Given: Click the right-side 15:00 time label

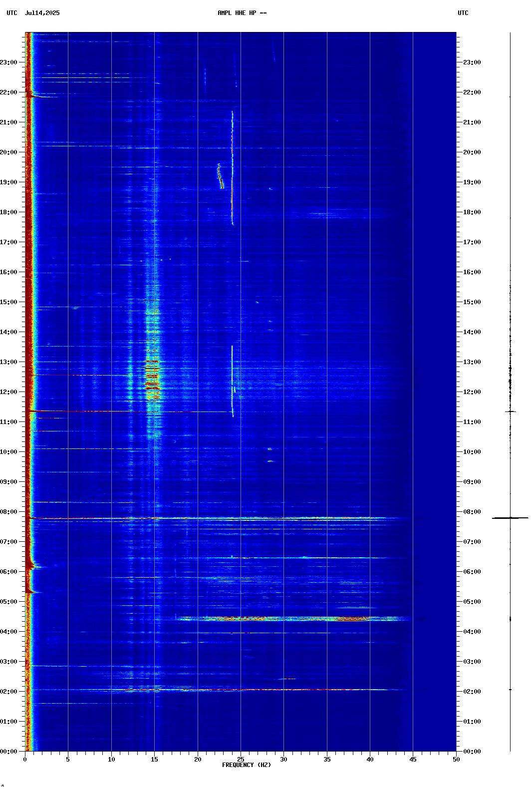Looking at the screenshot, I should 472,302.
